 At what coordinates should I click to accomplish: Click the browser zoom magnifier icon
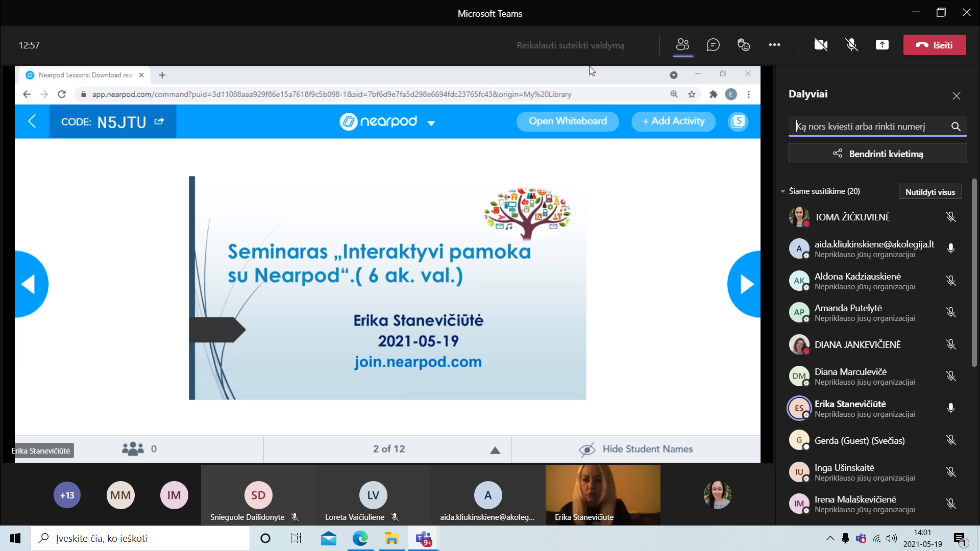(674, 94)
